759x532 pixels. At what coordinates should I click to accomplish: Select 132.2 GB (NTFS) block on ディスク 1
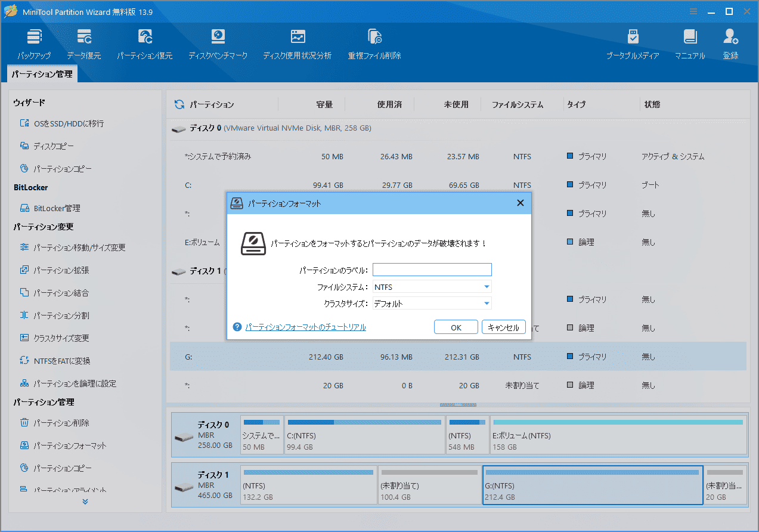308,485
